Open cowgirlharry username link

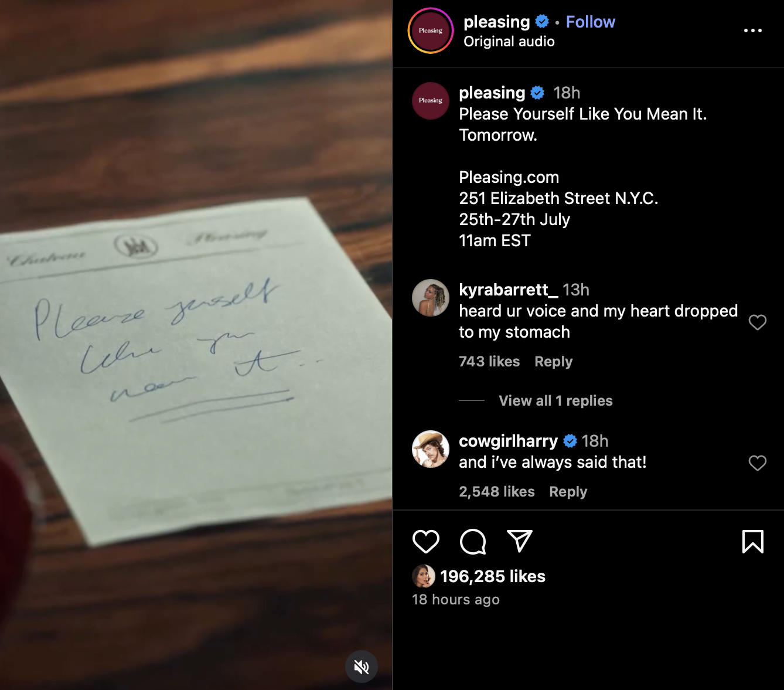pos(508,441)
